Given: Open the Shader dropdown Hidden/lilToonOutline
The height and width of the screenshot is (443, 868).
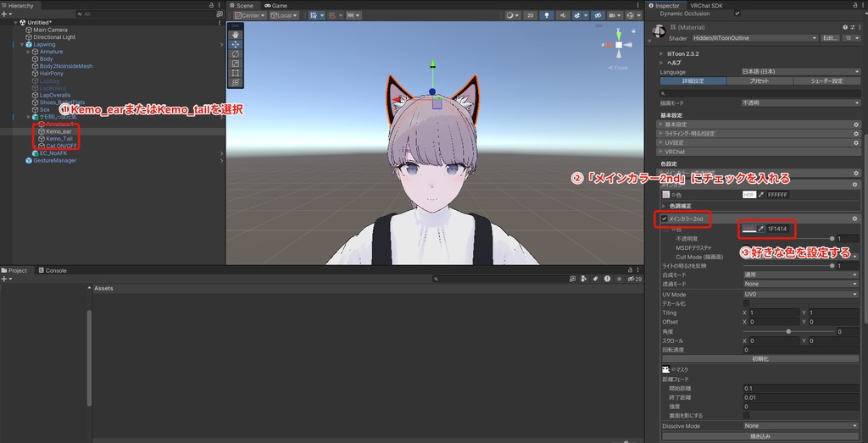Looking at the screenshot, I should click(754, 38).
